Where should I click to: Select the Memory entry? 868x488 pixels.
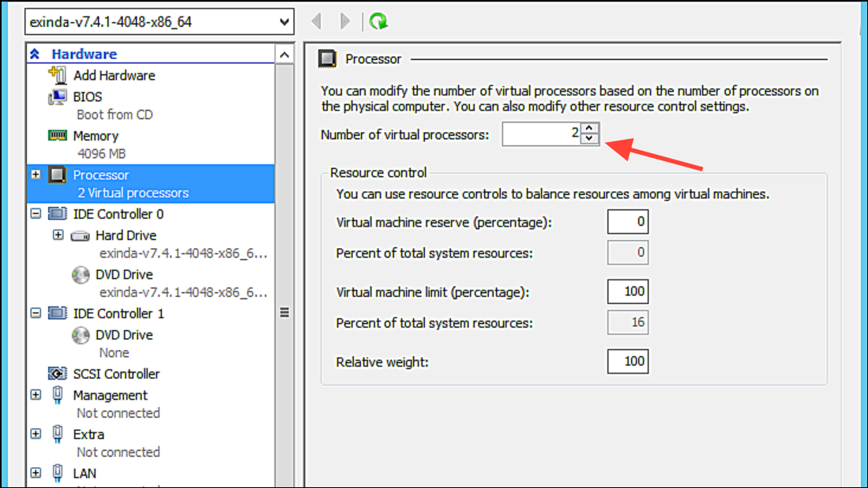tap(96, 136)
